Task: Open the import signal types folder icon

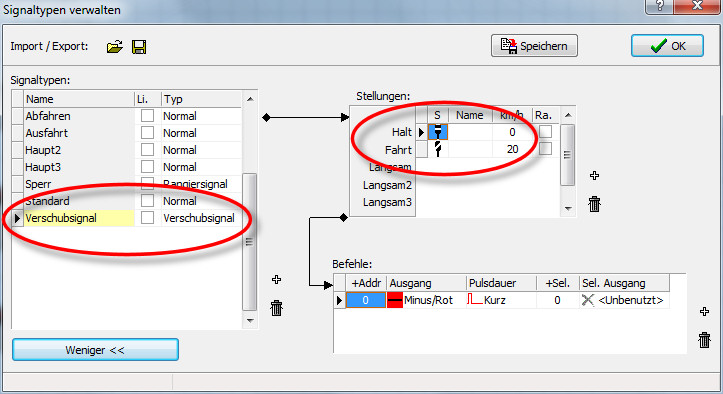Action: 114,47
